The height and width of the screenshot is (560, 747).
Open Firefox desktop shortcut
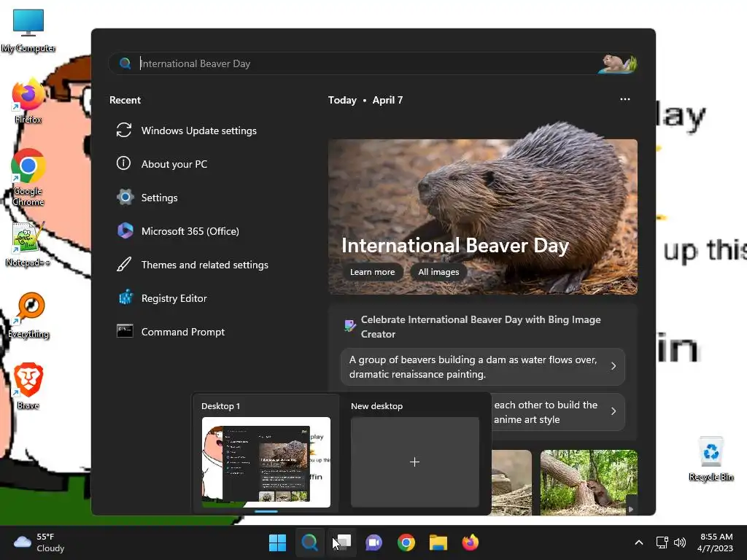tap(28, 101)
